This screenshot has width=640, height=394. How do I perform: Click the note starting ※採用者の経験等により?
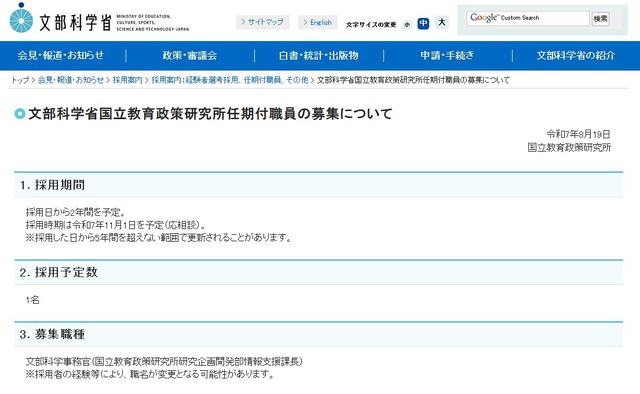150,374
